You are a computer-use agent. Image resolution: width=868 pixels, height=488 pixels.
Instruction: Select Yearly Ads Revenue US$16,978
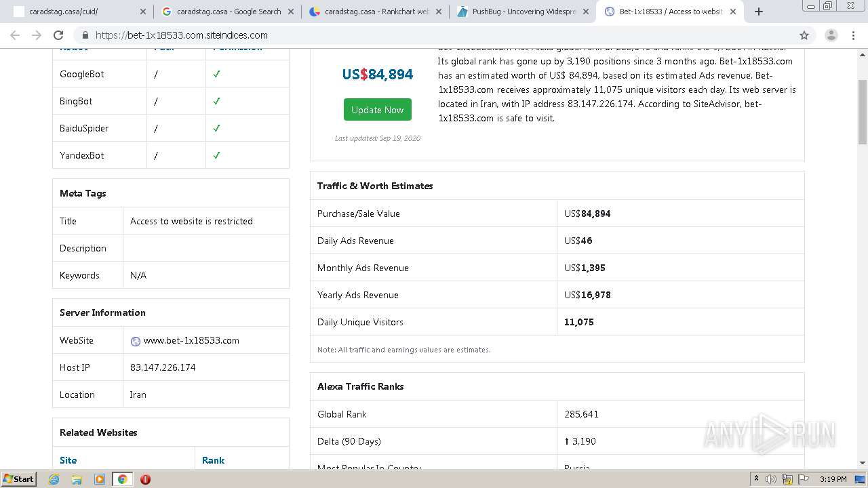587,295
